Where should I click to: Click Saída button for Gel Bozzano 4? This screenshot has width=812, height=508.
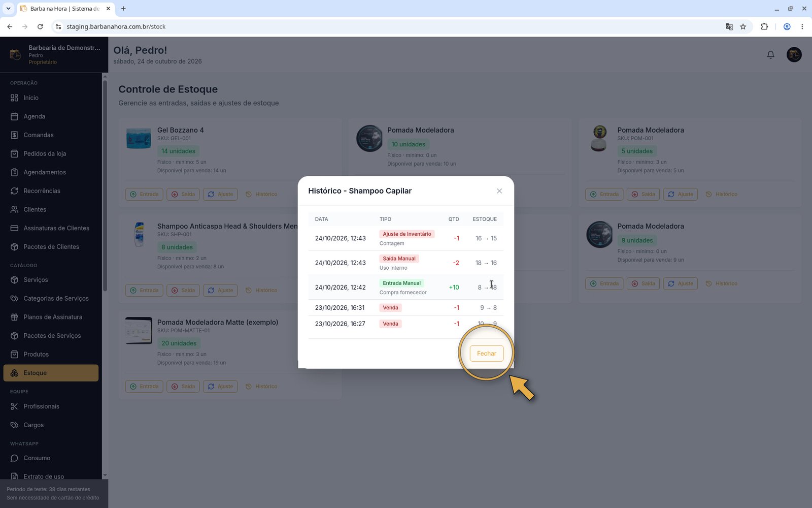(183, 194)
